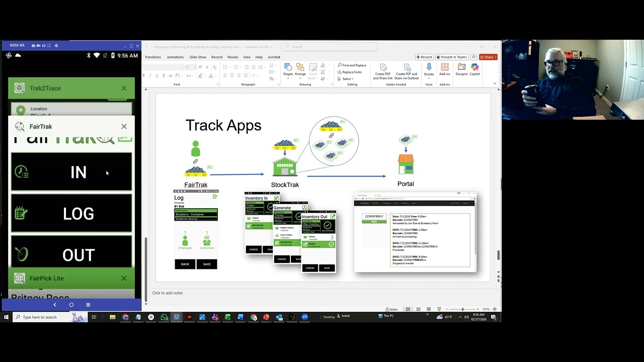The image size is (644, 362).
Task: Click Create PDF and Share via Outlook
Action: point(407,71)
